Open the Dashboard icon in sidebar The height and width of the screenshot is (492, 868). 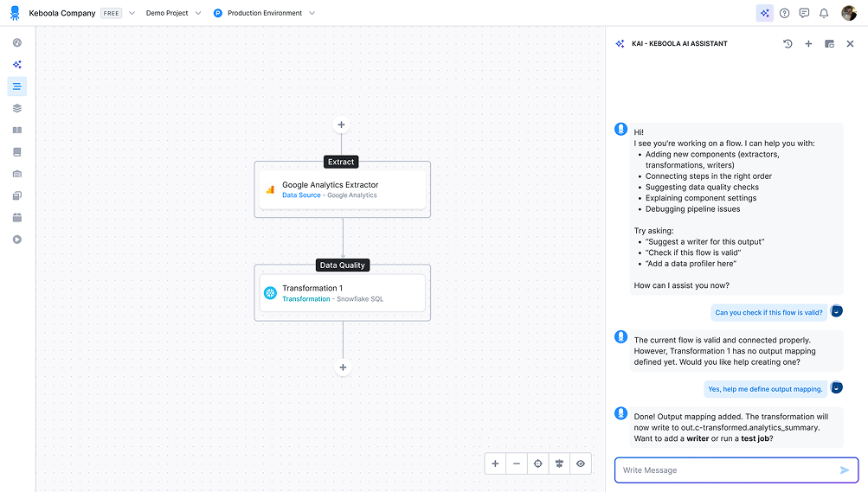tap(17, 42)
